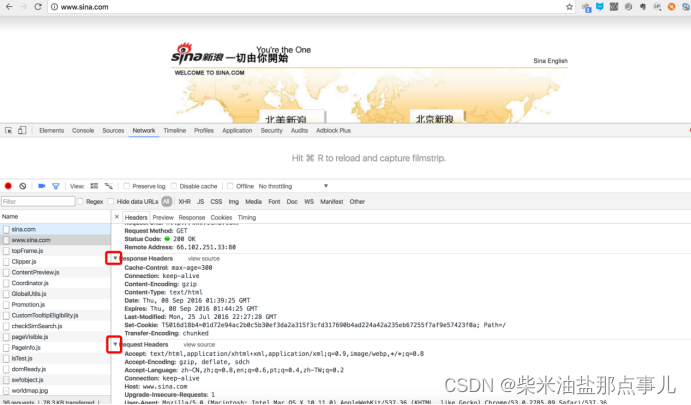Viewport: 691px width, 405px height.
Task: Click browser forward arrow
Action: 23,7
